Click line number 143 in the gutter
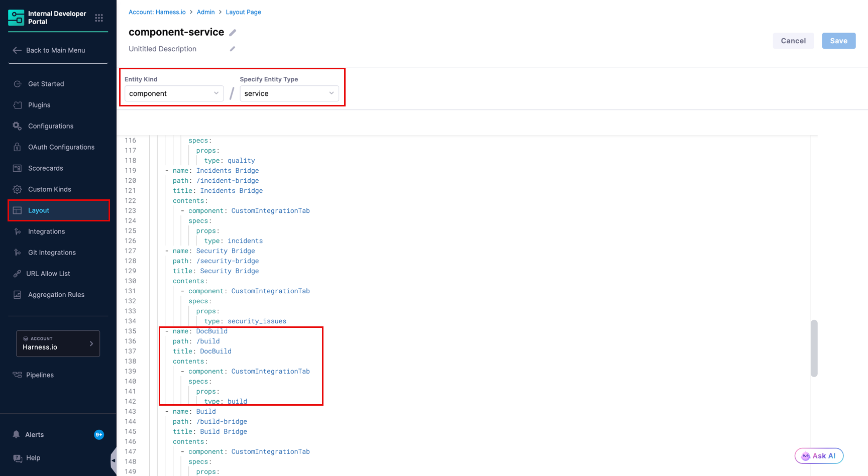 coord(131,411)
